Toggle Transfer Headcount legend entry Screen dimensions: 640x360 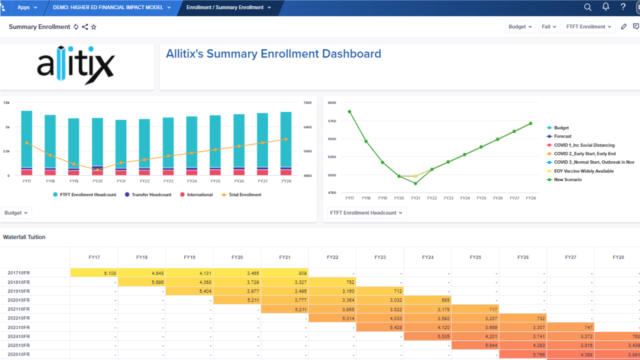point(148,195)
